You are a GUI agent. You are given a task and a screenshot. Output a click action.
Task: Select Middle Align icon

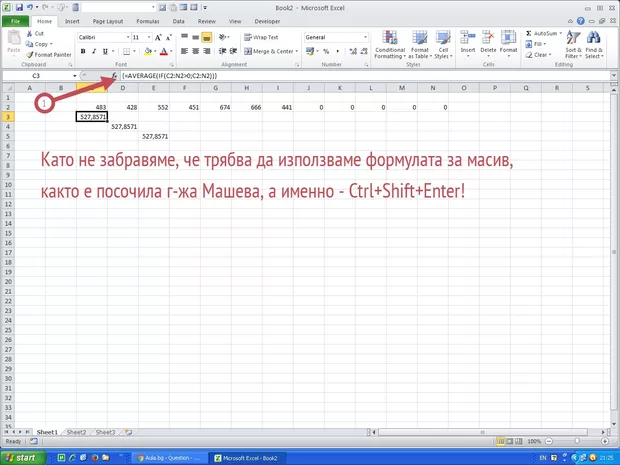click(195, 37)
